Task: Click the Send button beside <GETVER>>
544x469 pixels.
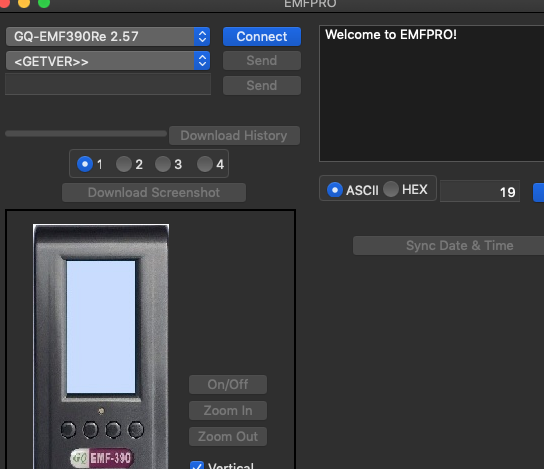Action: (x=262, y=61)
